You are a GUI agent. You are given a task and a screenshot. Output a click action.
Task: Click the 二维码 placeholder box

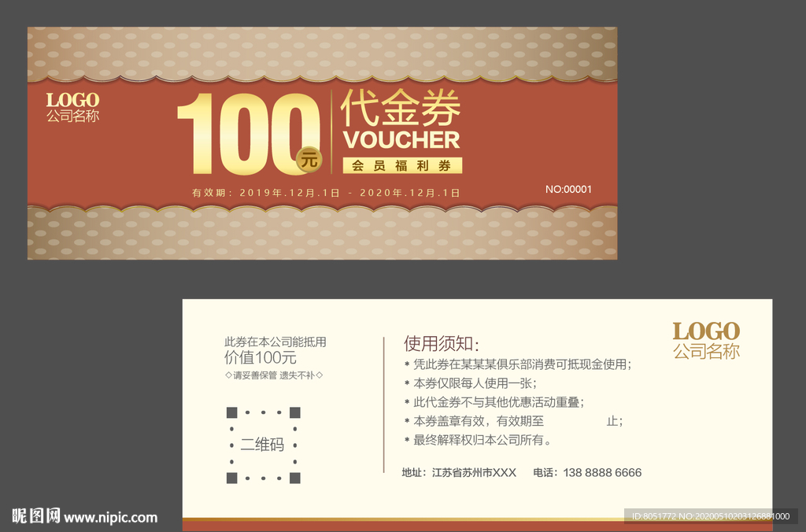coord(263,445)
